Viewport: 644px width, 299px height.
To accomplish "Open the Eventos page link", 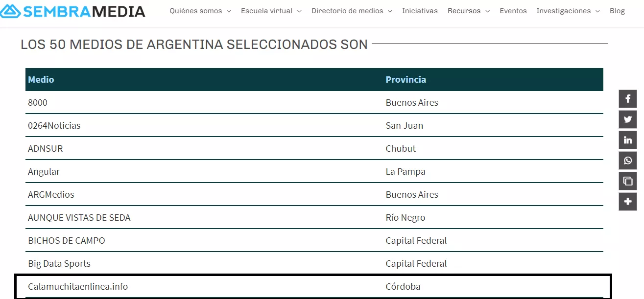I will pos(513,10).
